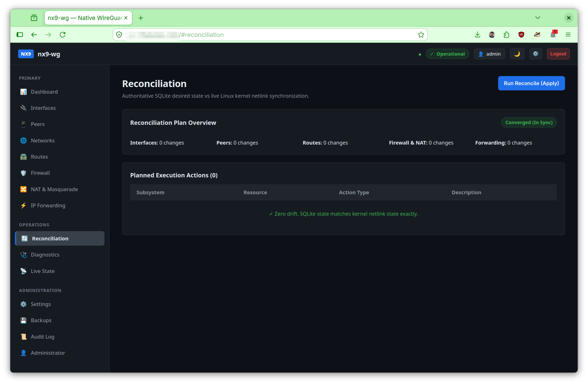588x384 pixels.
Task: Click the Interfaces: 0 changes text
Action: pyautogui.click(x=157, y=143)
